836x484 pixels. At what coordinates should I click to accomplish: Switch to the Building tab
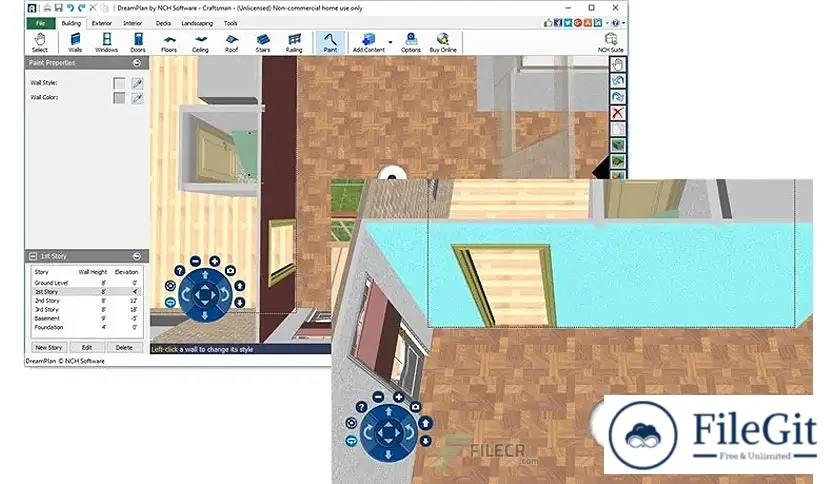coord(71,23)
